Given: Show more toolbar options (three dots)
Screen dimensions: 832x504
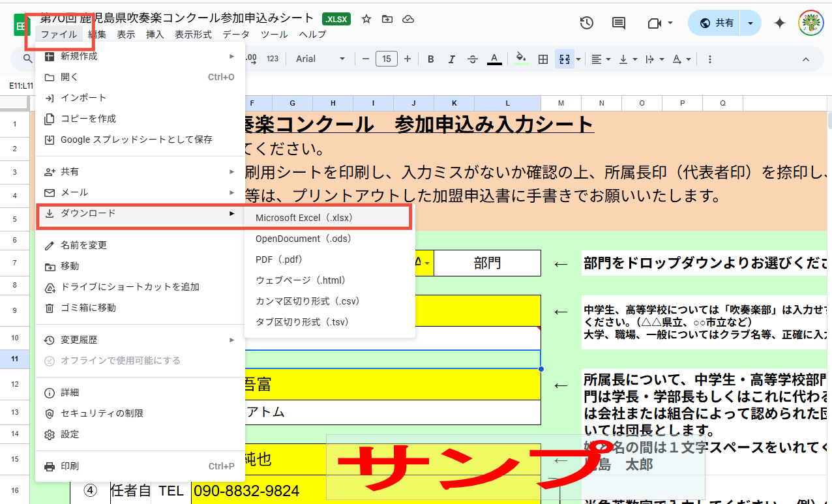Looking at the screenshot, I should pos(710,59).
